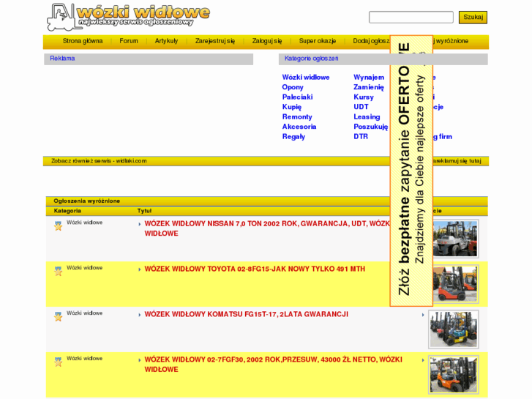
Task: Click arrow beside 02-7FGF30 photo thumbnail
Action: pyautogui.click(x=423, y=360)
